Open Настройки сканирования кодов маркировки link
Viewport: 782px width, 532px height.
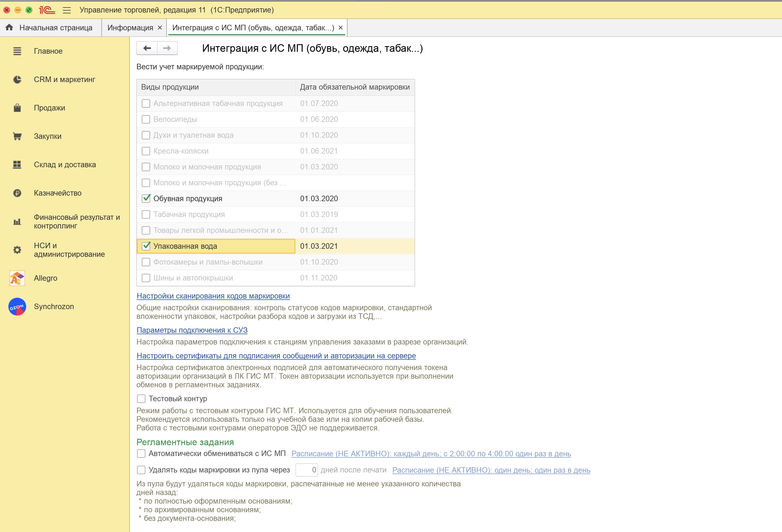[213, 296]
